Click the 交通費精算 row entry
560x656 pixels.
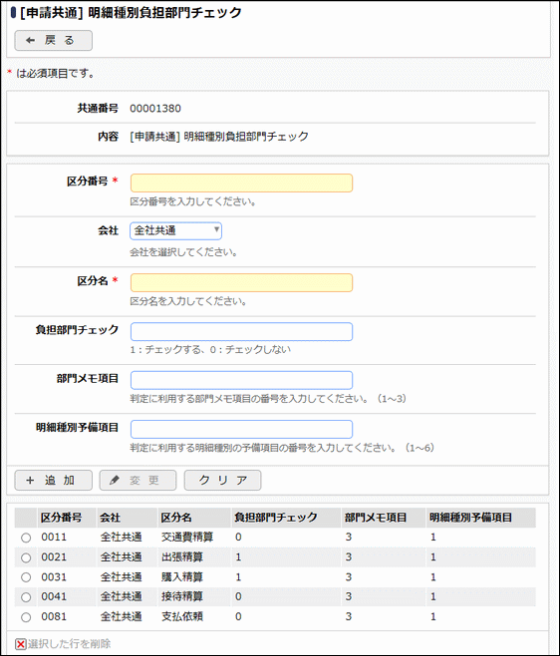(x=187, y=537)
